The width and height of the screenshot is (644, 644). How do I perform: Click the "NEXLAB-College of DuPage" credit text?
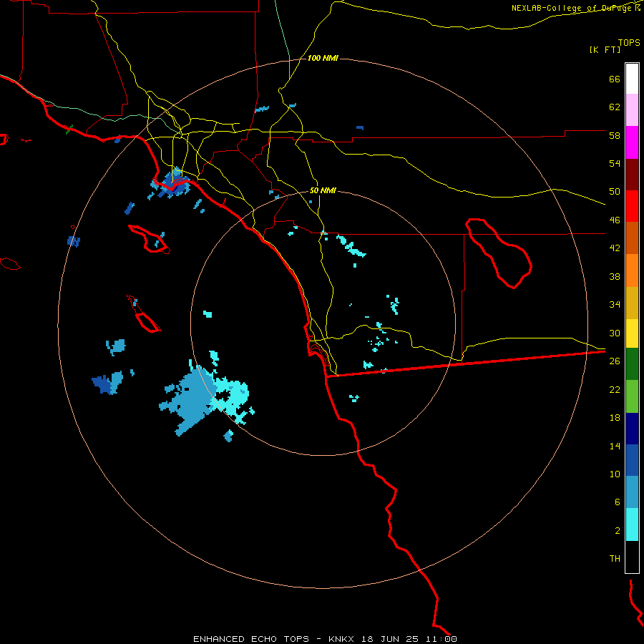pyautogui.click(x=572, y=8)
